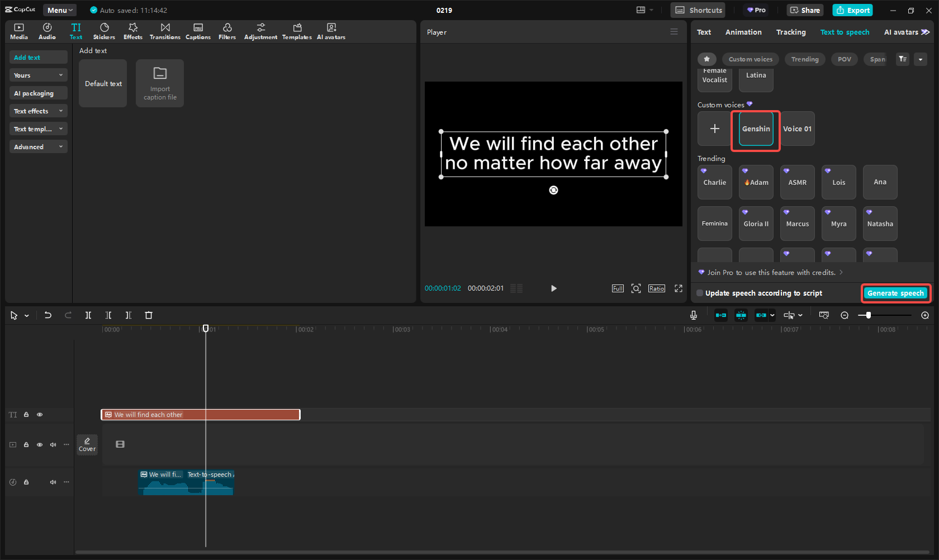Open the Menu dropdown
939x560 pixels.
(x=60, y=10)
